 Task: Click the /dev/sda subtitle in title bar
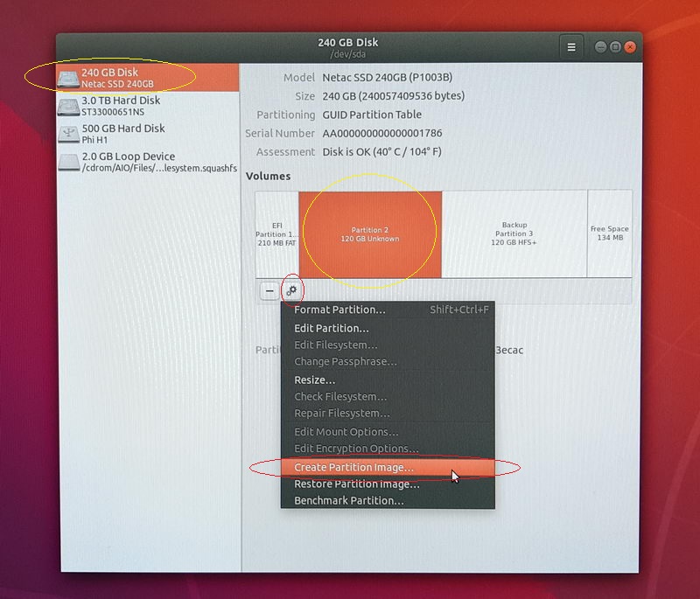click(x=347, y=54)
